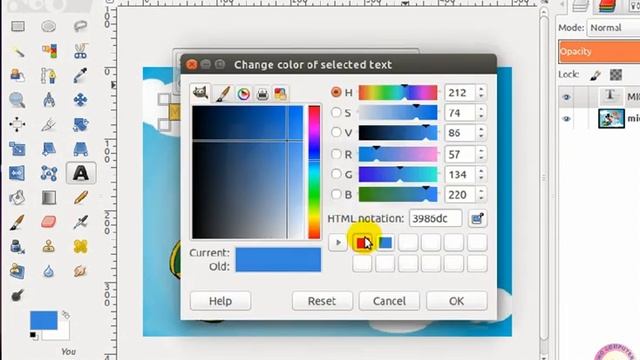
Task: Select the Rotate tool
Action: pos(80,124)
